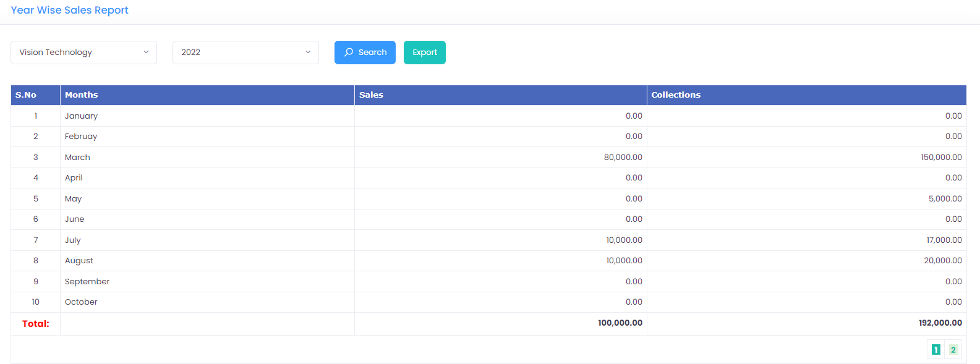980x364 pixels.
Task: Click the company dropdown chevron arrow
Action: 146,53
